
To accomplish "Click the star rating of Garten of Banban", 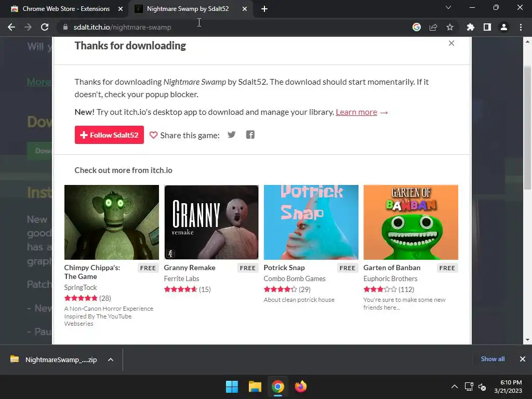I will coord(380,289).
